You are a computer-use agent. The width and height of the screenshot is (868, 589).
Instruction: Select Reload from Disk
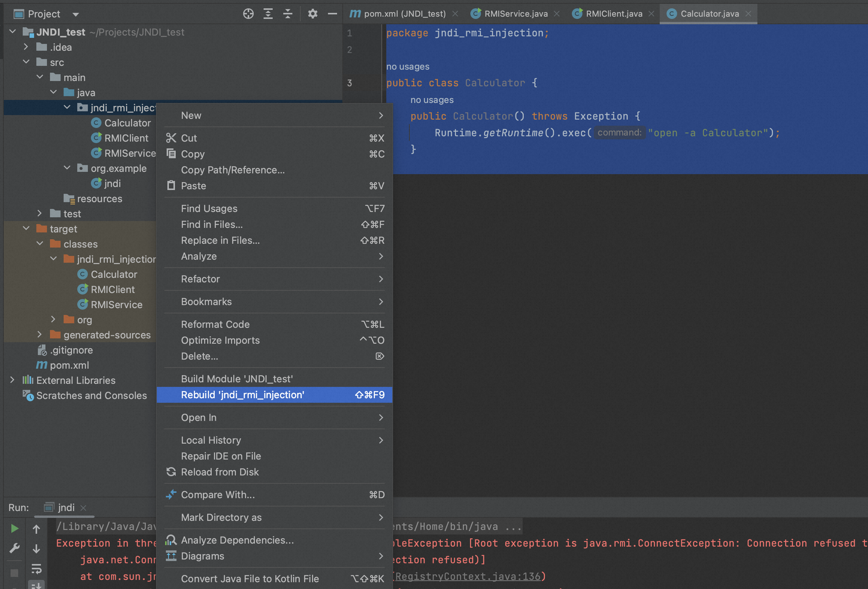click(x=275, y=472)
